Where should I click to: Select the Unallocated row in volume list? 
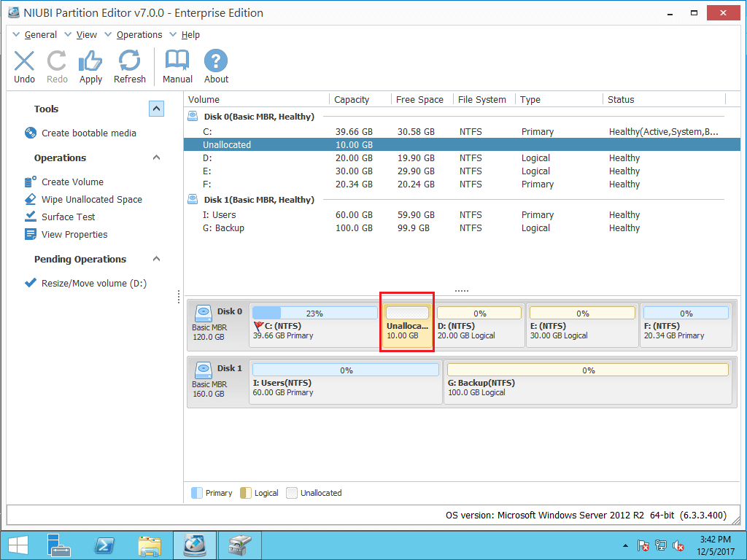click(462, 145)
